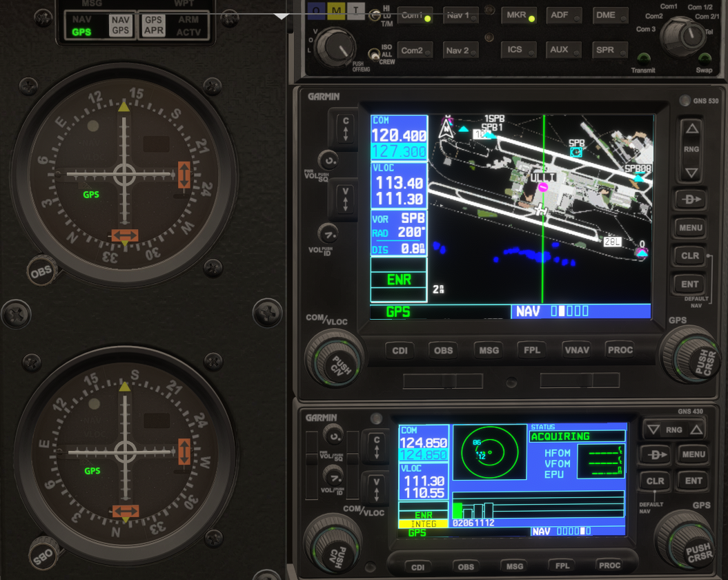728x580 pixels.
Task: Increase map range with RNG up arrow on GNS 530
Action: point(691,128)
